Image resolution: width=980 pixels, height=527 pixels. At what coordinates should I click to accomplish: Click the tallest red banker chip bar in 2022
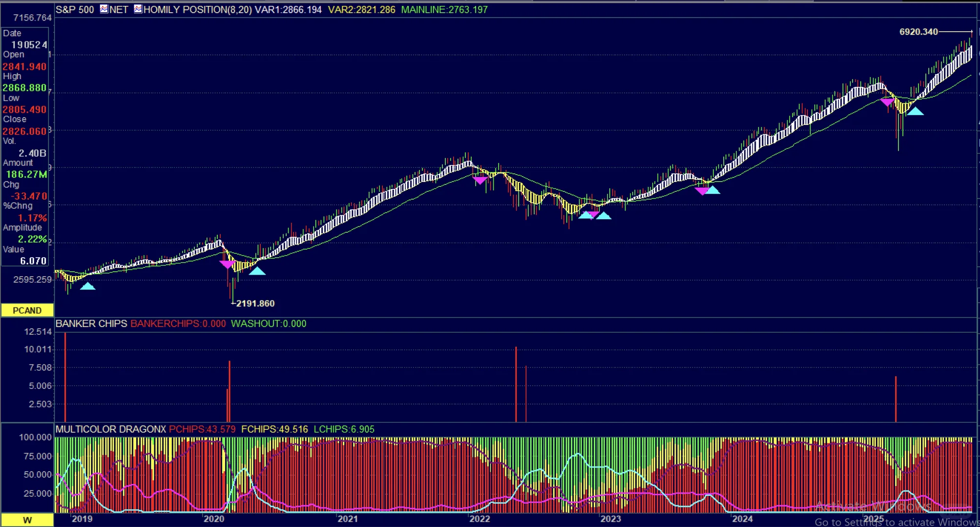coord(516,385)
